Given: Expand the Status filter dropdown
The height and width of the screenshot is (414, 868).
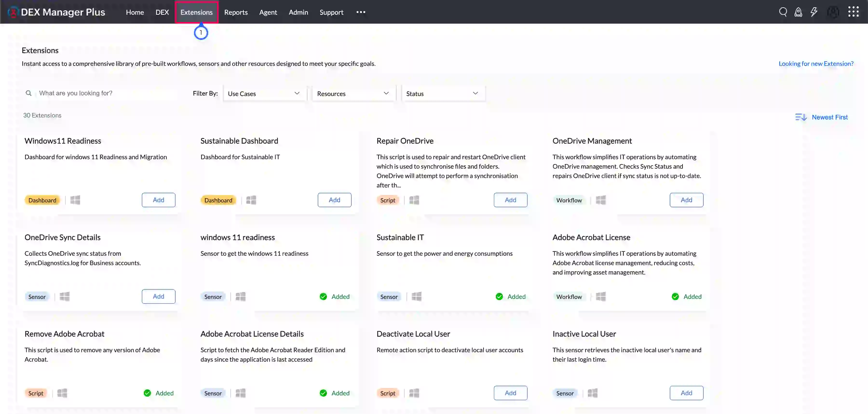Looking at the screenshot, I should click(x=443, y=93).
